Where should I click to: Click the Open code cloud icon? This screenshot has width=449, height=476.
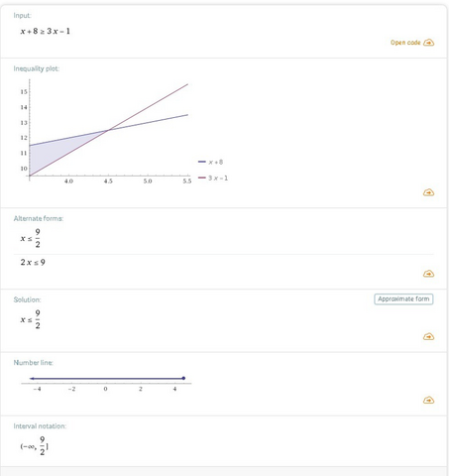point(428,43)
